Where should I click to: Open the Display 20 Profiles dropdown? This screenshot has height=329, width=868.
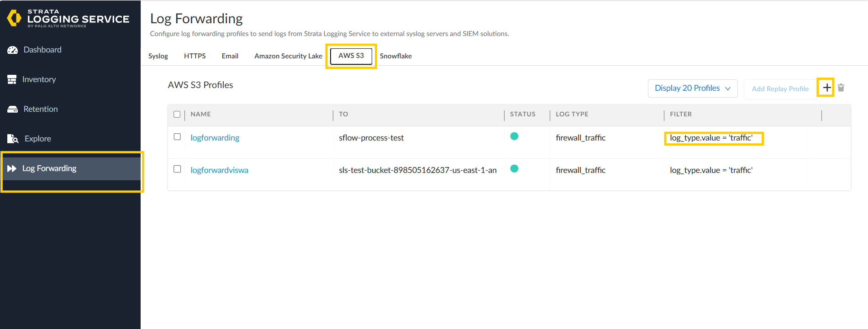[693, 88]
